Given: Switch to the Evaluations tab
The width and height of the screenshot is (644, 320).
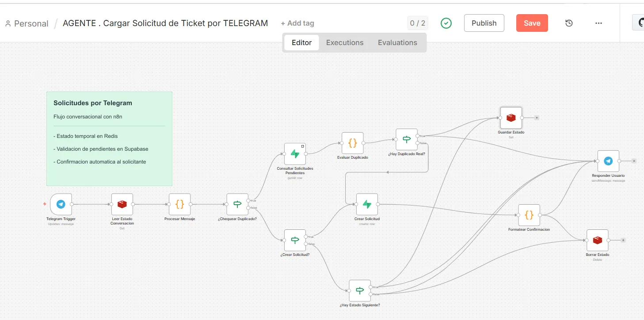Looking at the screenshot, I should tap(397, 42).
